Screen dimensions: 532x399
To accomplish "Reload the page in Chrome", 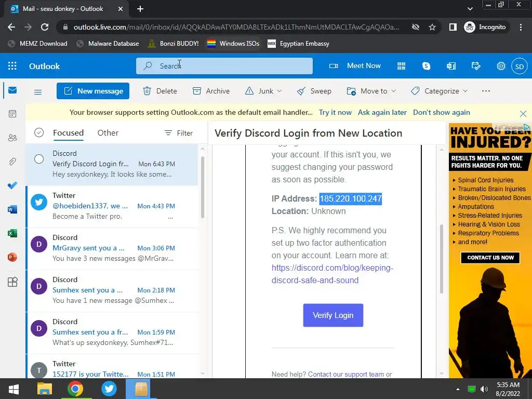I will pos(45,27).
